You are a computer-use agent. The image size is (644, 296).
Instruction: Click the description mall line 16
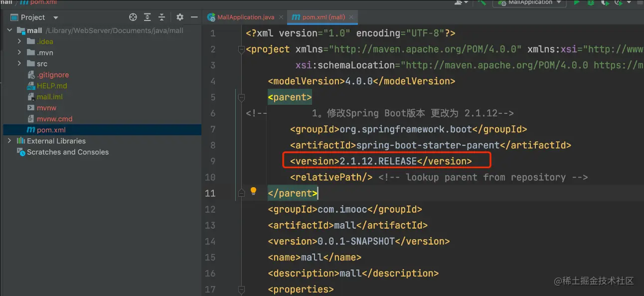point(353,273)
